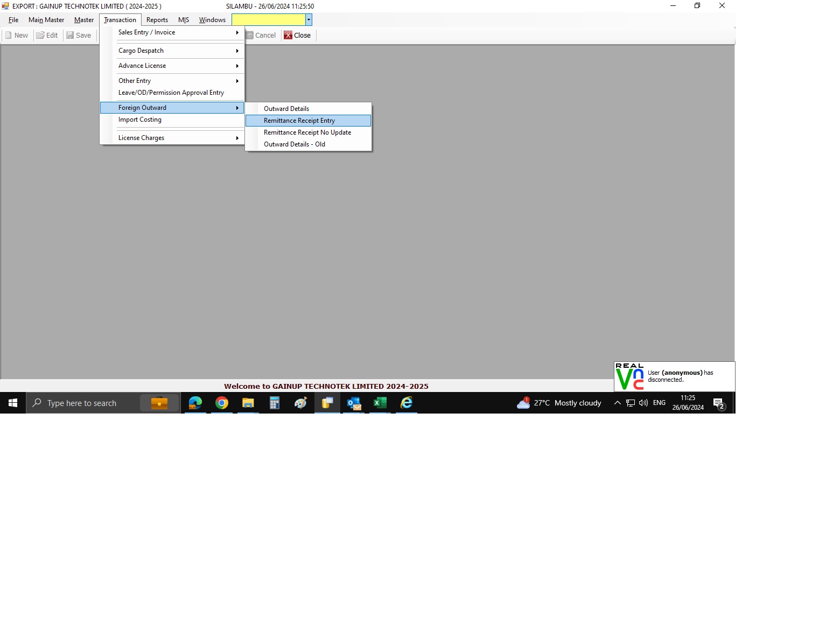Click the Windows taskbar search box
The width and height of the screenshot is (840, 630).
82,403
